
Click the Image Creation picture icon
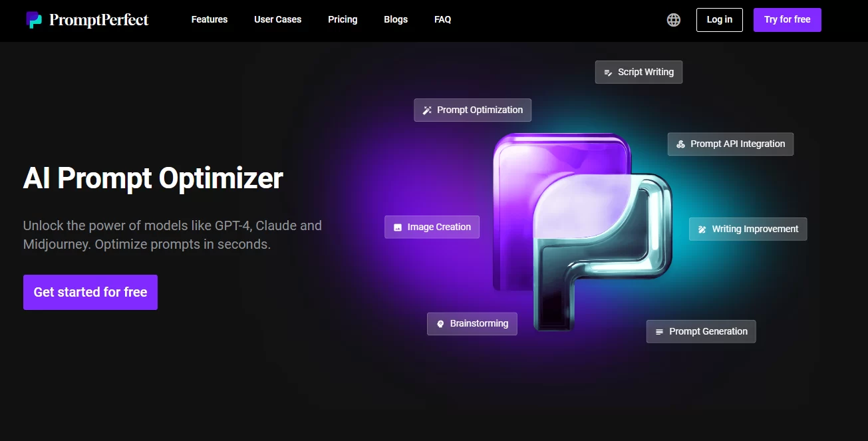tap(398, 227)
